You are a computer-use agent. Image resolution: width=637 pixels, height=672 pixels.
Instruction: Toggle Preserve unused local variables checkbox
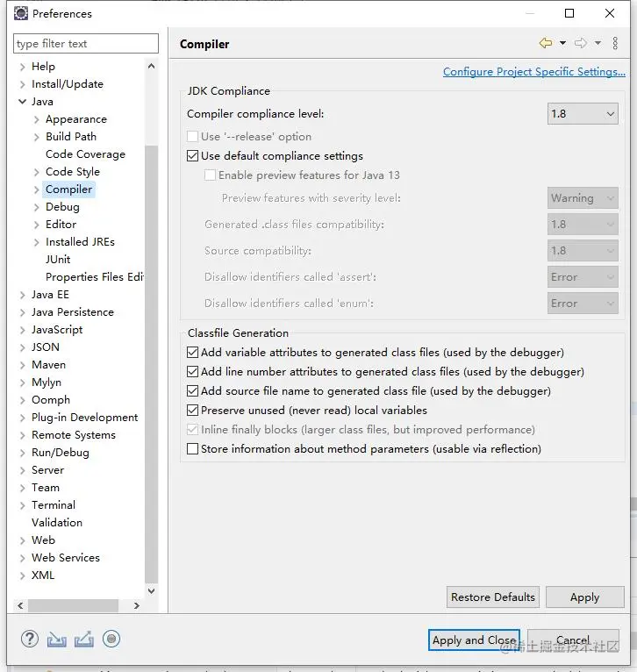(193, 411)
